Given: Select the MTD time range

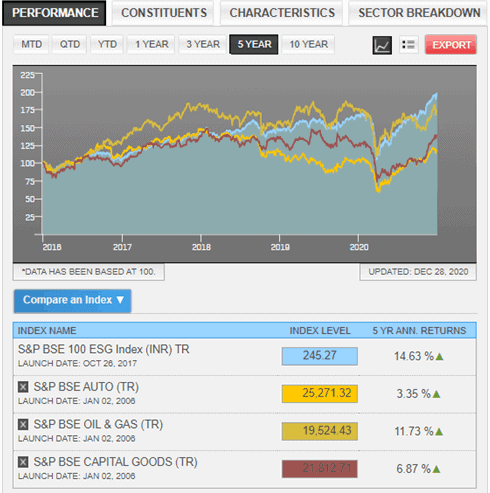Looking at the screenshot, I should pos(31,44).
